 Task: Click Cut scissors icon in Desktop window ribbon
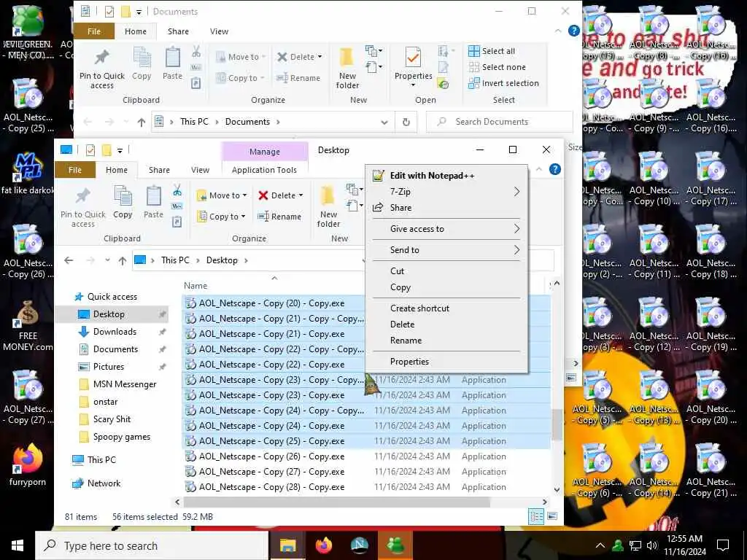(x=177, y=190)
